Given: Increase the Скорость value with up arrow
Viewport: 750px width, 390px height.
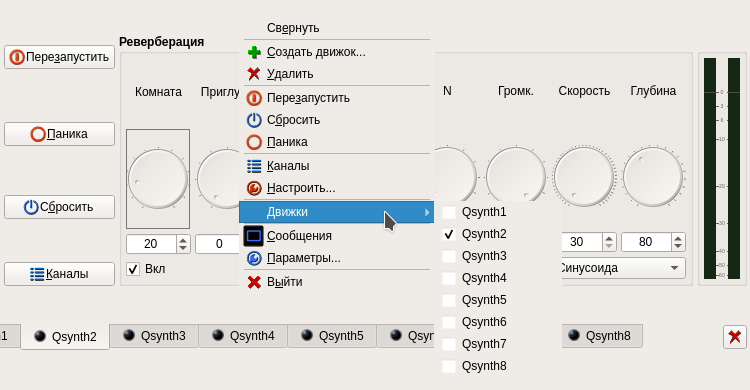Looking at the screenshot, I should pyautogui.click(x=608, y=238).
